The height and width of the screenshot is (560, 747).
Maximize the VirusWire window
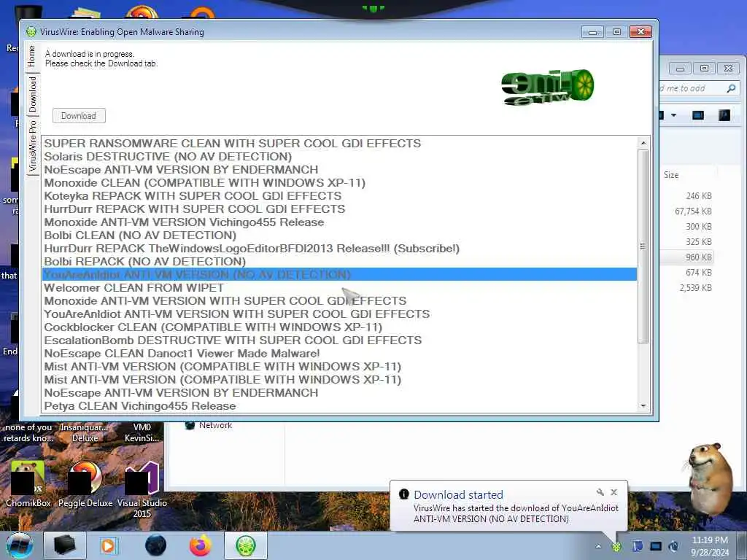tap(616, 32)
